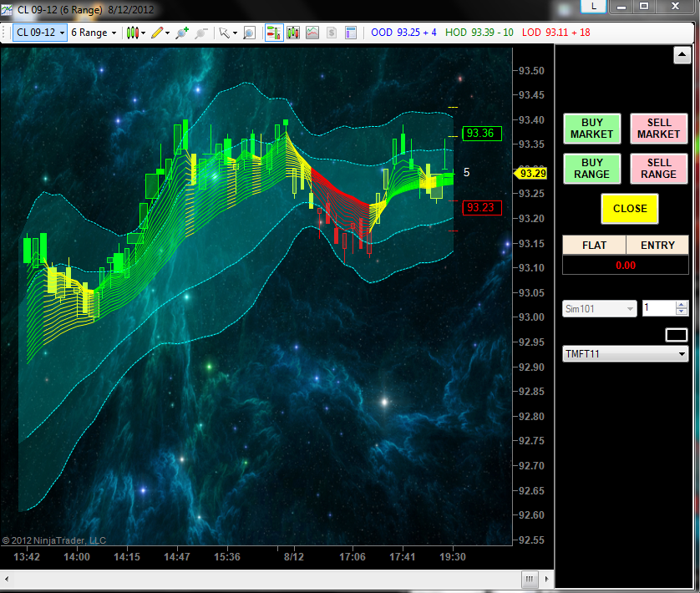The image size is (700, 593).
Task: Open the TMFT11 strategy dropdown
Action: (x=625, y=354)
